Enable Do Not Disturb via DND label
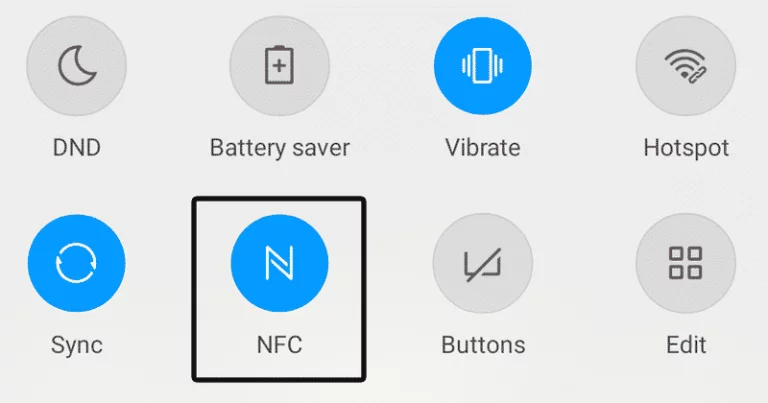Screen dimensions: 768x403 (x=77, y=148)
